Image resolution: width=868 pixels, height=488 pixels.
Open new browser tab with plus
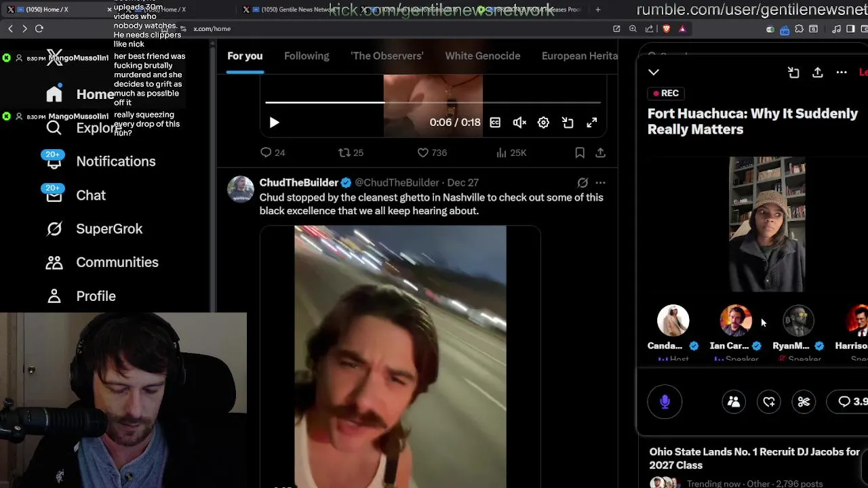597,9
